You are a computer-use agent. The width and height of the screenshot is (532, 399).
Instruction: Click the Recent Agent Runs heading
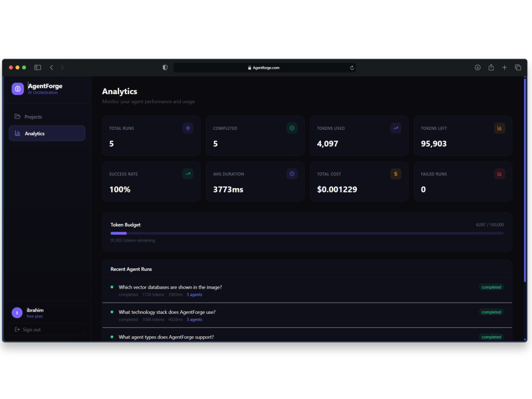coord(131,269)
